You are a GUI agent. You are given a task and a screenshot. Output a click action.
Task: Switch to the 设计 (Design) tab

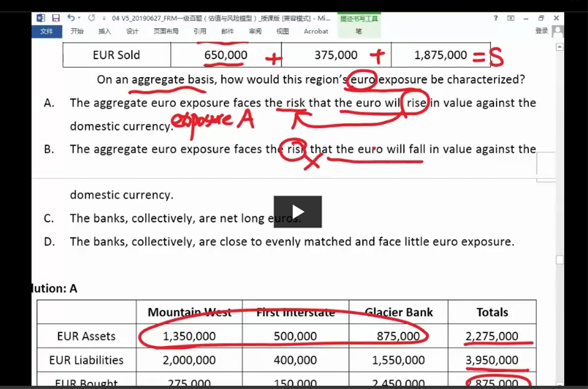[132, 31]
